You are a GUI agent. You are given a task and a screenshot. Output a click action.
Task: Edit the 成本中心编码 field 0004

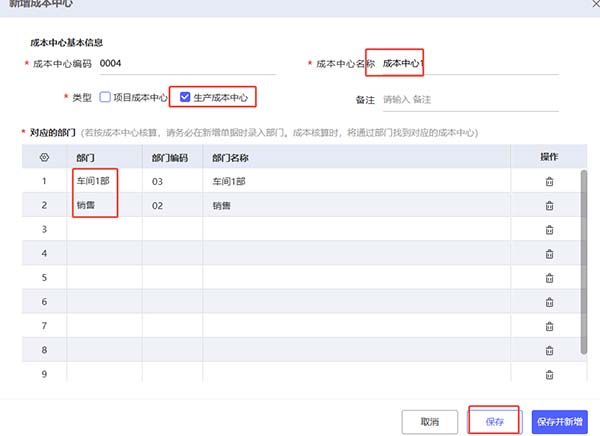tap(188, 64)
